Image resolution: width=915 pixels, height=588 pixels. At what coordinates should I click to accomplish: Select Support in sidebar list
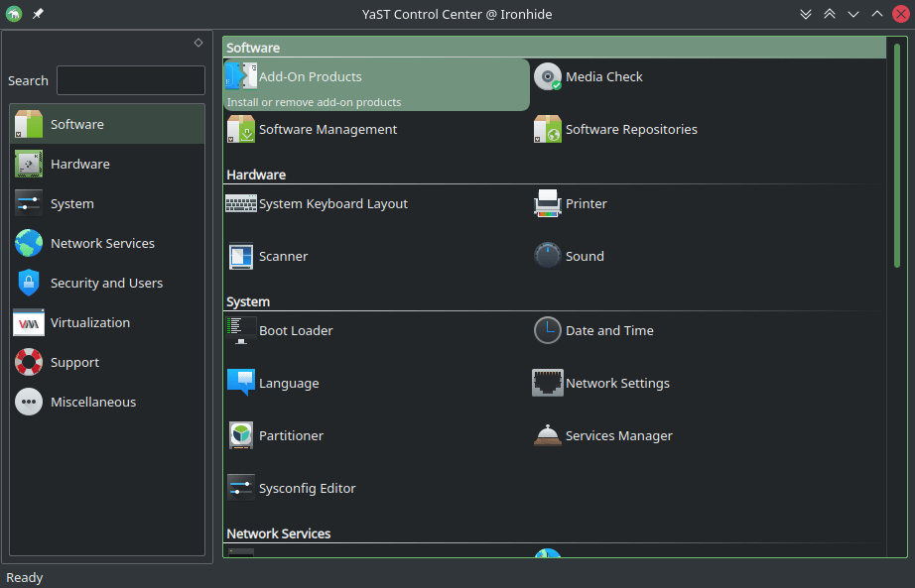[107, 362]
